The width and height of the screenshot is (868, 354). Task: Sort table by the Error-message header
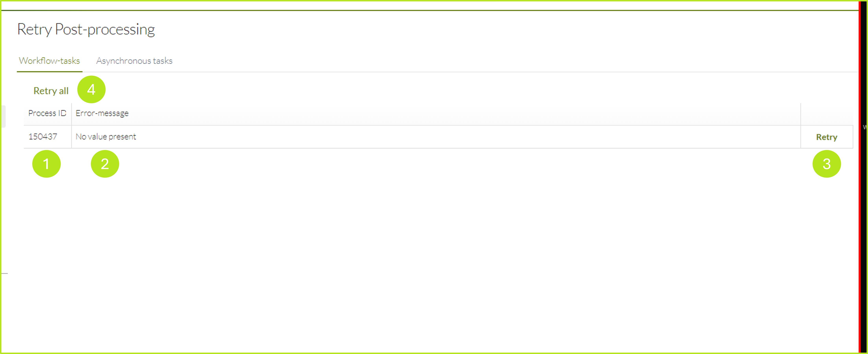point(102,113)
